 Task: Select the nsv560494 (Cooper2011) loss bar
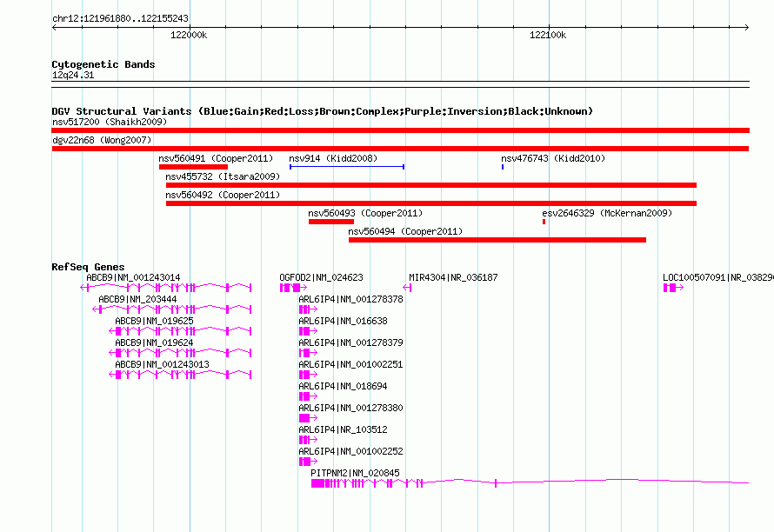pyautogui.click(x=497, y=240)
